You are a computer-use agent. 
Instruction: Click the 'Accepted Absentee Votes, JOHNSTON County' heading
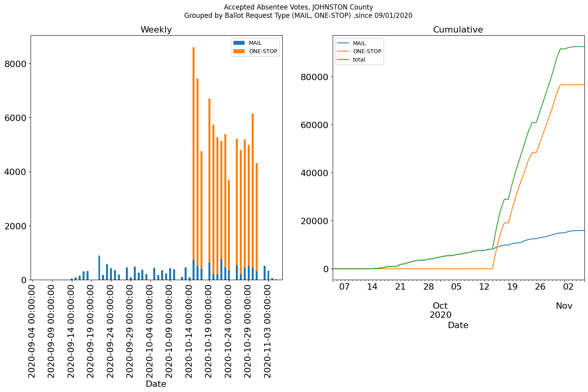[298, 7]
